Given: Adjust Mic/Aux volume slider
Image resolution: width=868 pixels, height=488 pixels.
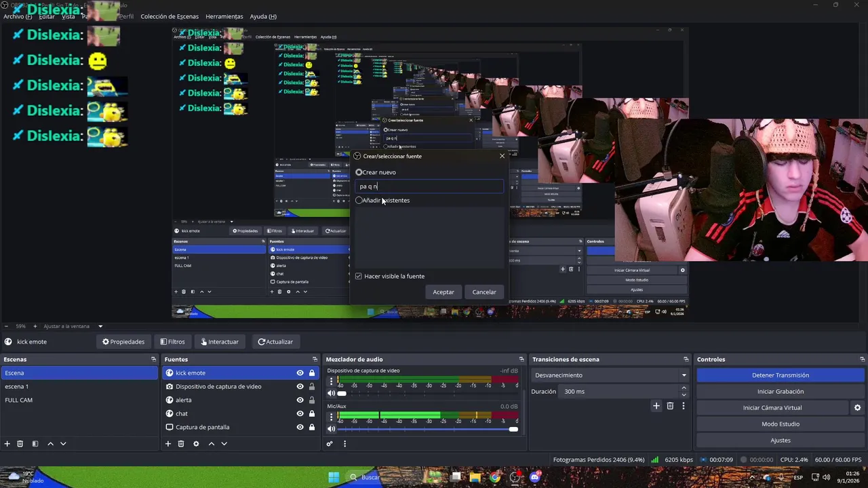Looking at the screenshot, I should 513,429.
